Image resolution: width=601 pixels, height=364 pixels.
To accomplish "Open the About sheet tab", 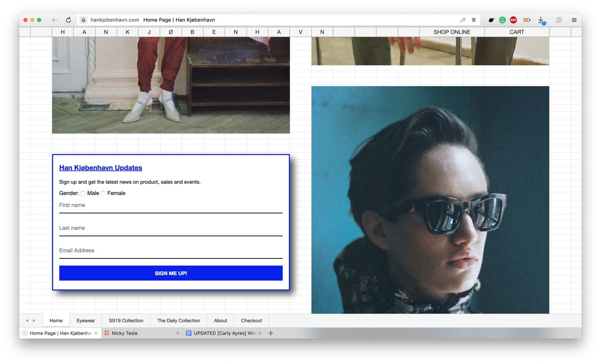I will pyautogui.click(x=220, y=320).
